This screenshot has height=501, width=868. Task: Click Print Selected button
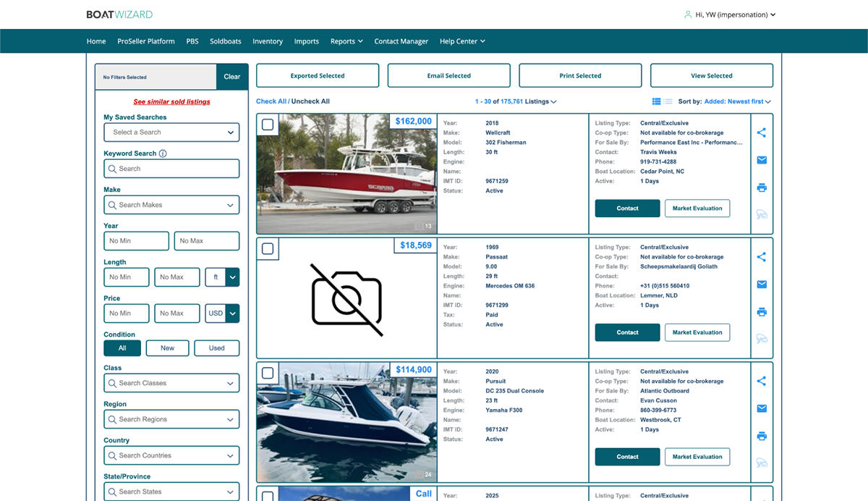click(580, 75)
